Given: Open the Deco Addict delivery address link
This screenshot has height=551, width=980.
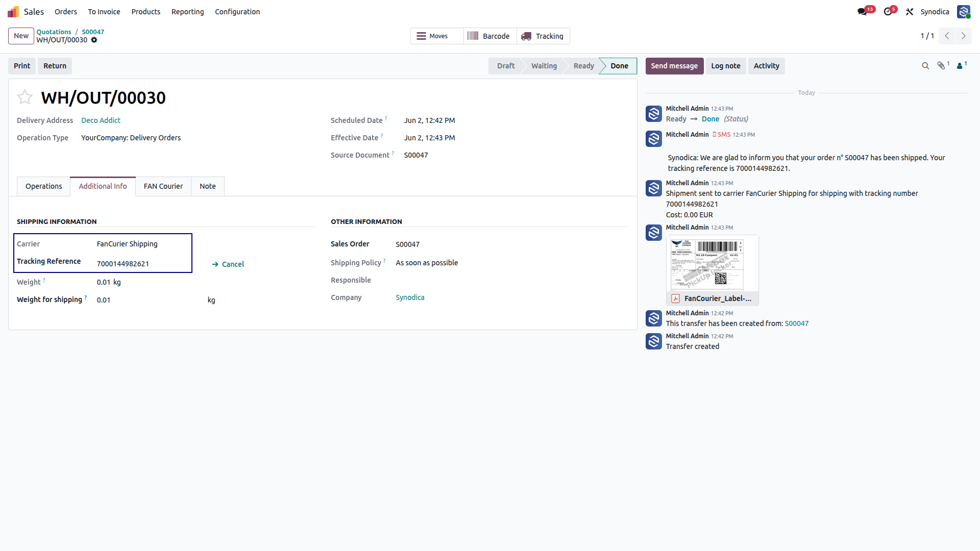Looking at the screenshot, I should point(101,120).
